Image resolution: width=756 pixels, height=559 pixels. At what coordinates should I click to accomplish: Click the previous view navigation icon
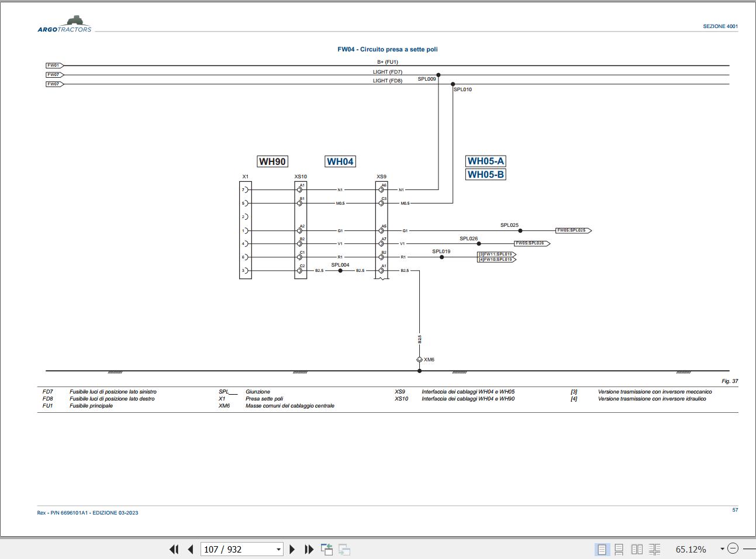[327, 549]
